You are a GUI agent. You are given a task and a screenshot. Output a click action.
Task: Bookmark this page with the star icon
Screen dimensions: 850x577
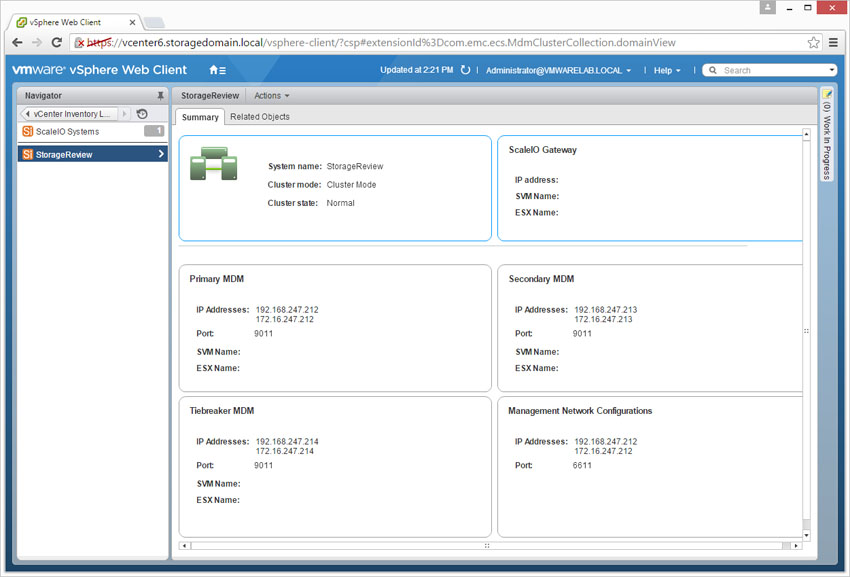tap(813, 42)
